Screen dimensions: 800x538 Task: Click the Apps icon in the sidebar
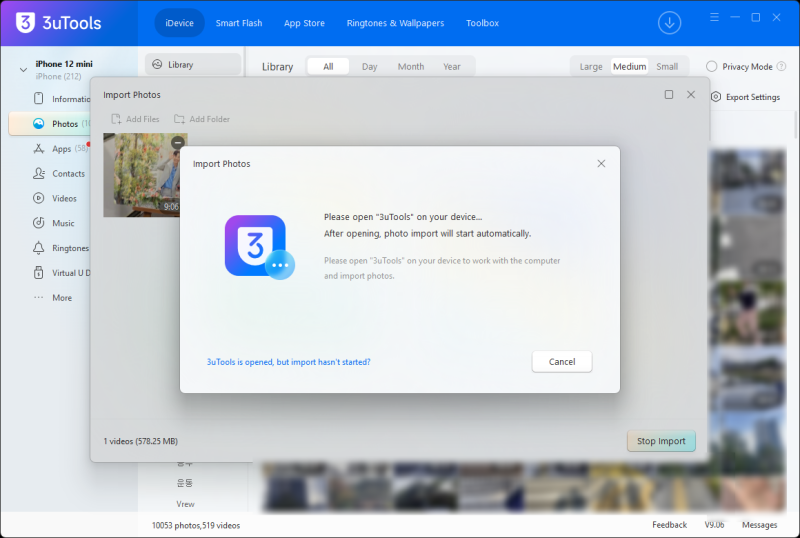[x=39, y=149]
